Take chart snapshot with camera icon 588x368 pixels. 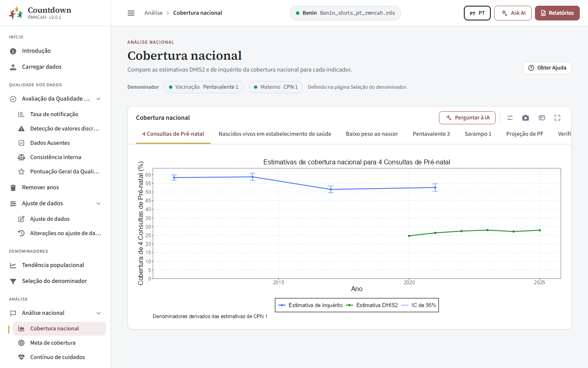coord(526,118)
